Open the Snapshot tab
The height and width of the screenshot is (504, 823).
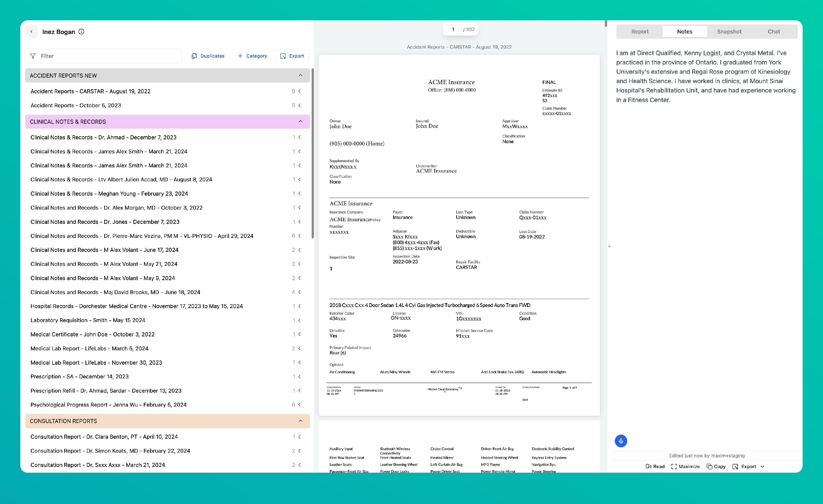tap(729, 31)
